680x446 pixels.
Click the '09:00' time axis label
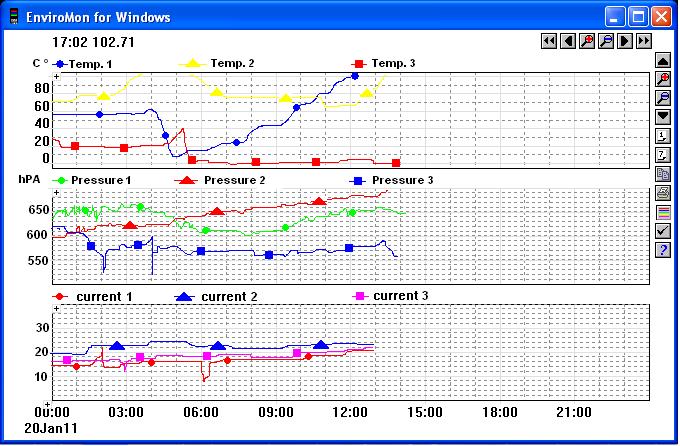276,412
